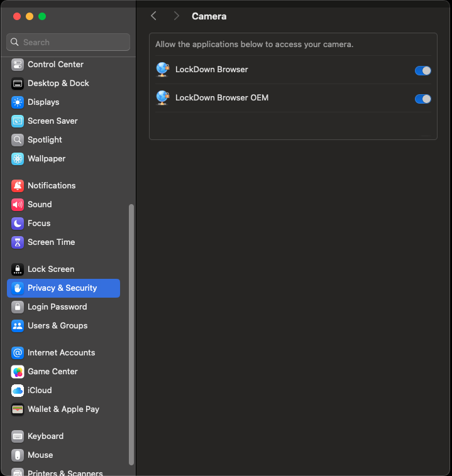
Task: Click the sidebar vertical scrollbar
Action: point(131,335)
